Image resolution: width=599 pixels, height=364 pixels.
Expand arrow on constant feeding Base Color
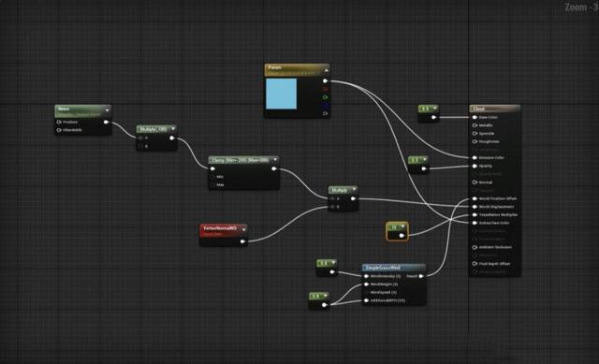tap(434, 109)
